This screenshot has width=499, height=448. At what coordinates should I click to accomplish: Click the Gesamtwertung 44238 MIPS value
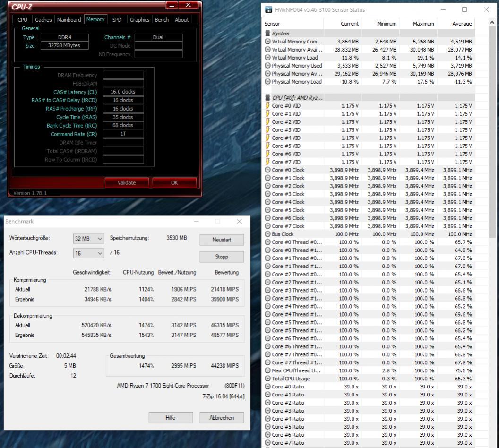click(x=224, y=366)
